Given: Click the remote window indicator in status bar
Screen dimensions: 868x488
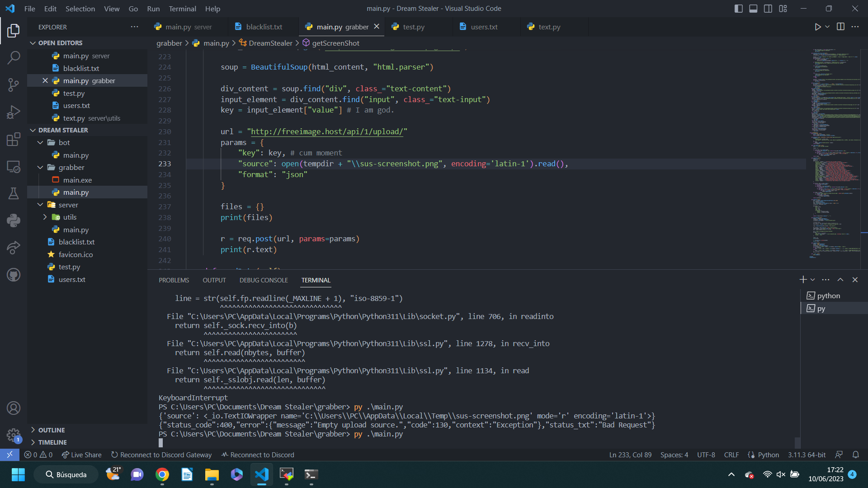Looking at the screenshot, I should [9, 455].
